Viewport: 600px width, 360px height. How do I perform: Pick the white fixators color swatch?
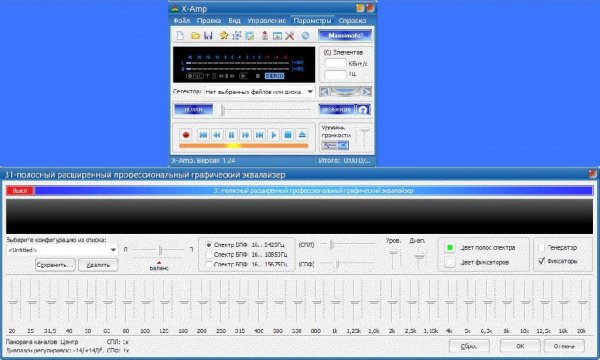pos(450,262)
